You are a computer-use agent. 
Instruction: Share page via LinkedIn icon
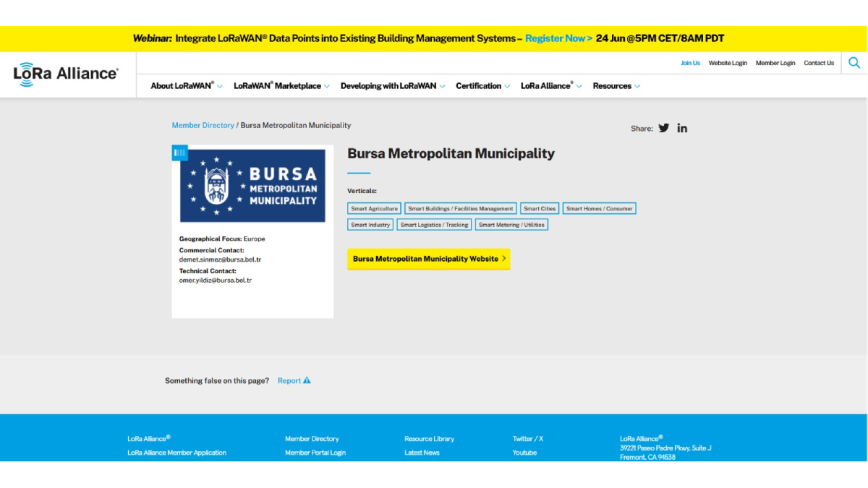(x=682, y=128)
